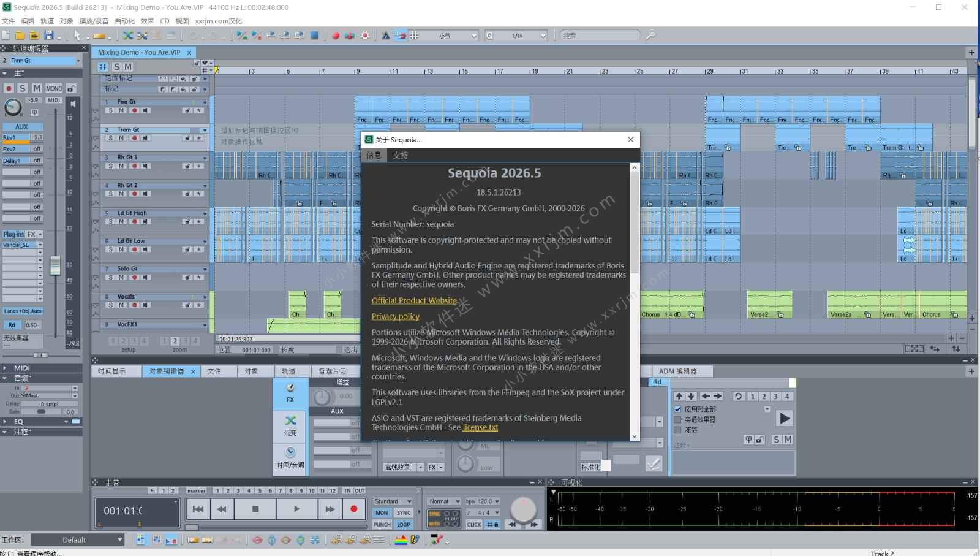
Task: Toggle the snap magnet icon in the top toolbar
Action: tap(400, 36)
